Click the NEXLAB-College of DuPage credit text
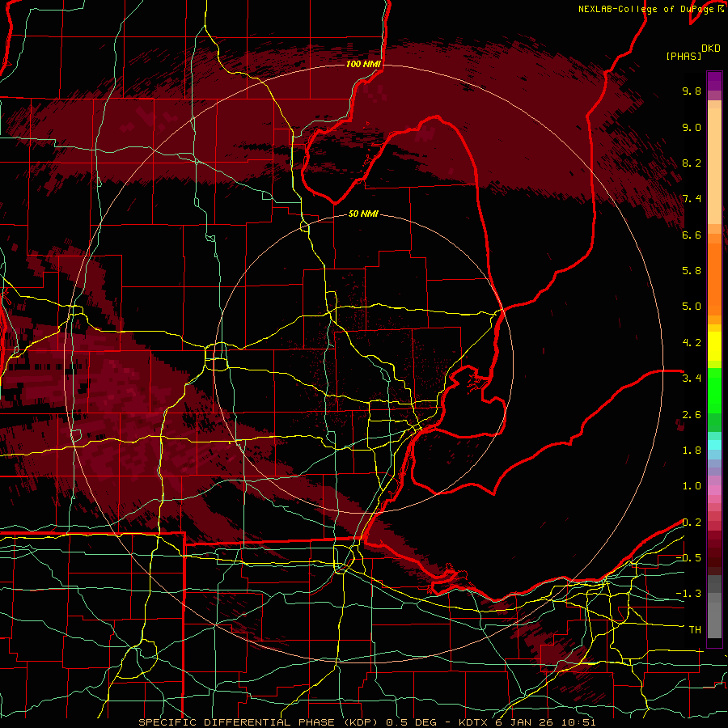The width and height of the screenshot is (728, 728). pos(650,9)
